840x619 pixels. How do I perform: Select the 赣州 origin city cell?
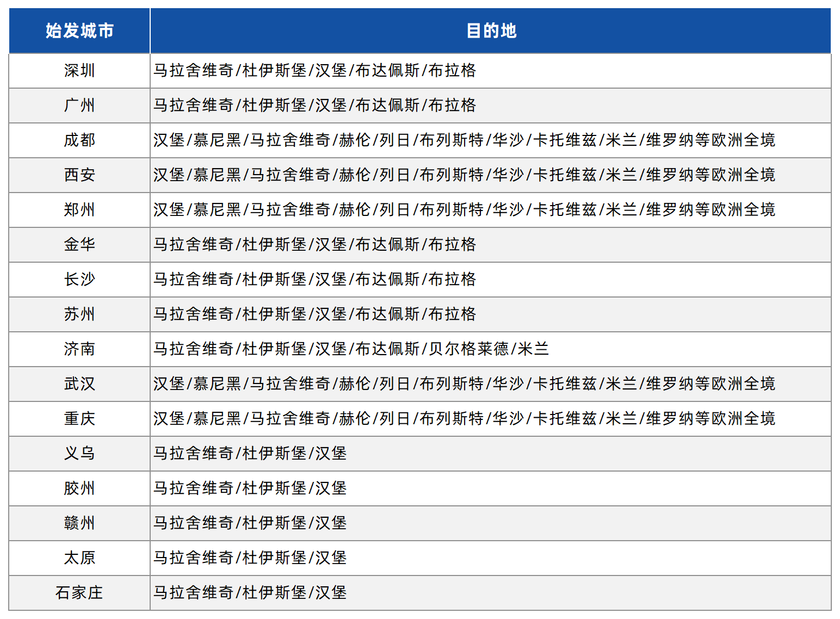[79, 523]
